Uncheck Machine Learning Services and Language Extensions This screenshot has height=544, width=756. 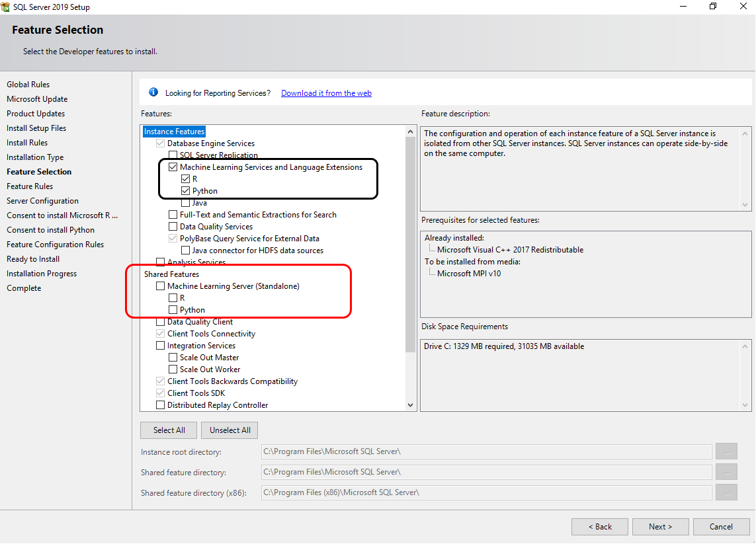(173, 167)
